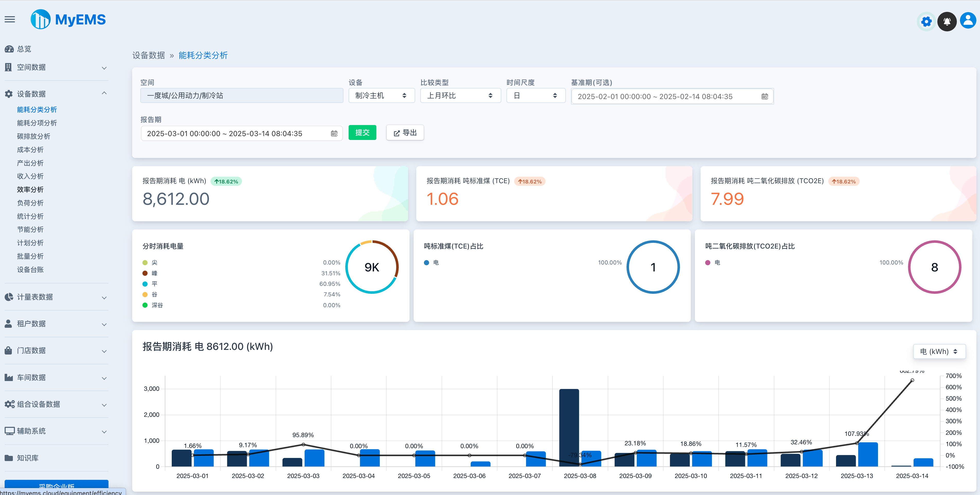Image resolution: width=980 pixels, height=495 pixels.
Task: Open the notification bell icon
Action: 947,21
